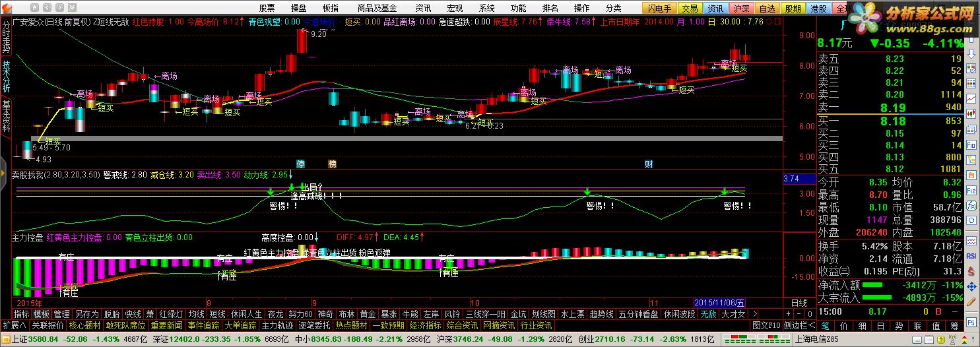Click the 上海电信Z85 server status text
Screen dimensions: 980x347
click(816, 340)
